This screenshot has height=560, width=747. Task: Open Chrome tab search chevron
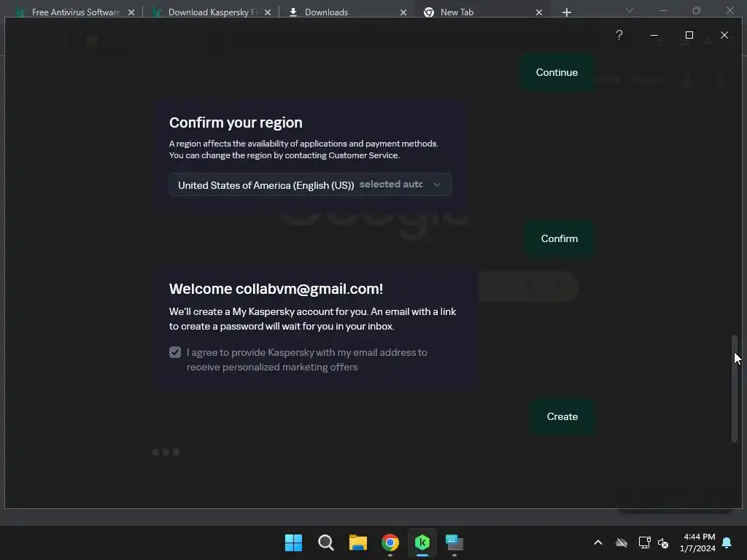pos(630,10)
